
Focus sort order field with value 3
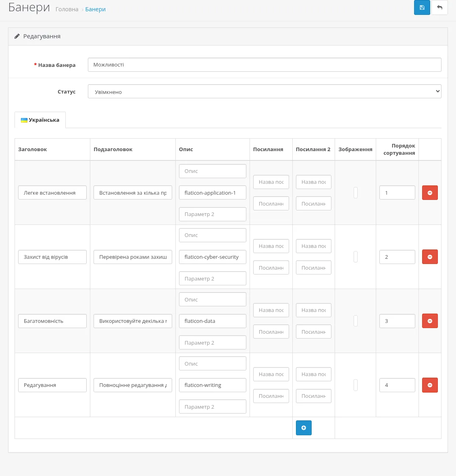[x=397, y=321]
